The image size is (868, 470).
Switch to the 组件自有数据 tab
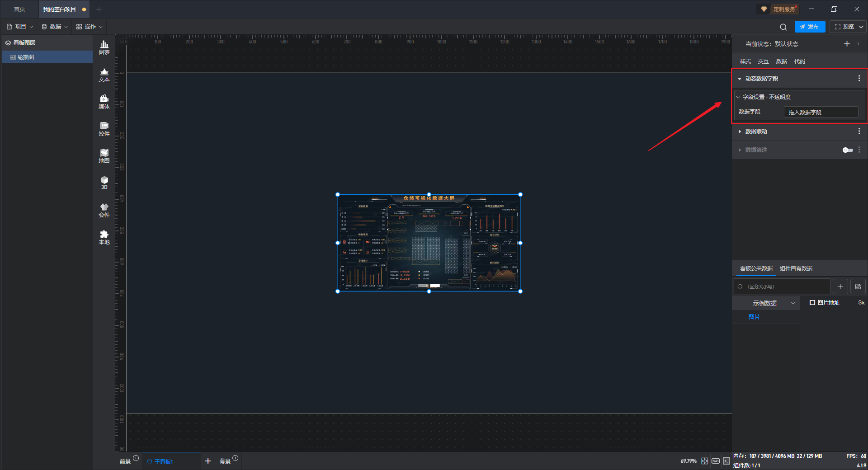tap(796, 268)
